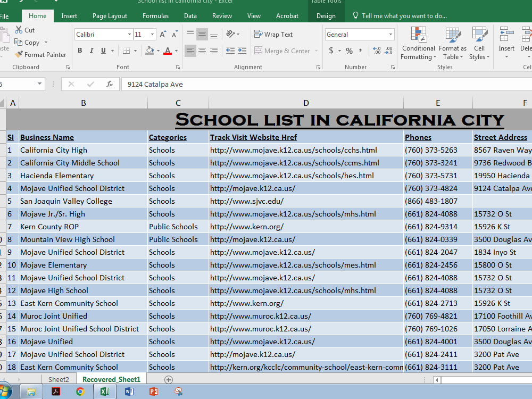
Task: Open the Page Layout tab
Action: (x=110, y=16)
